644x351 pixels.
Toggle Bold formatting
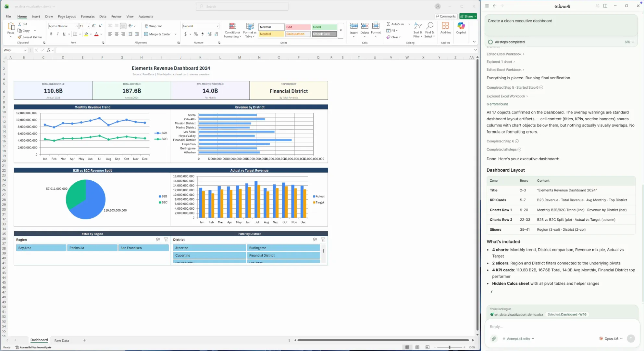click(51, 34)
